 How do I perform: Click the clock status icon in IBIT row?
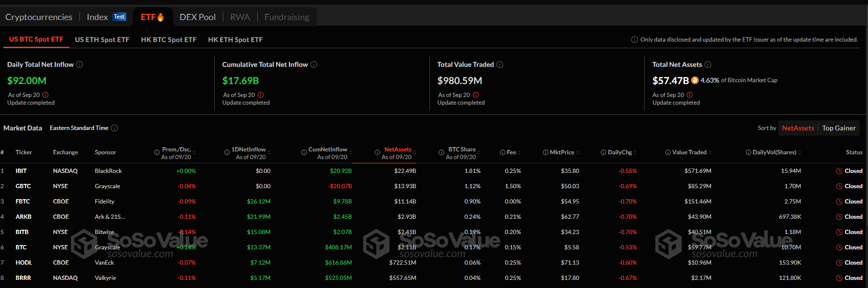[839, 171]
